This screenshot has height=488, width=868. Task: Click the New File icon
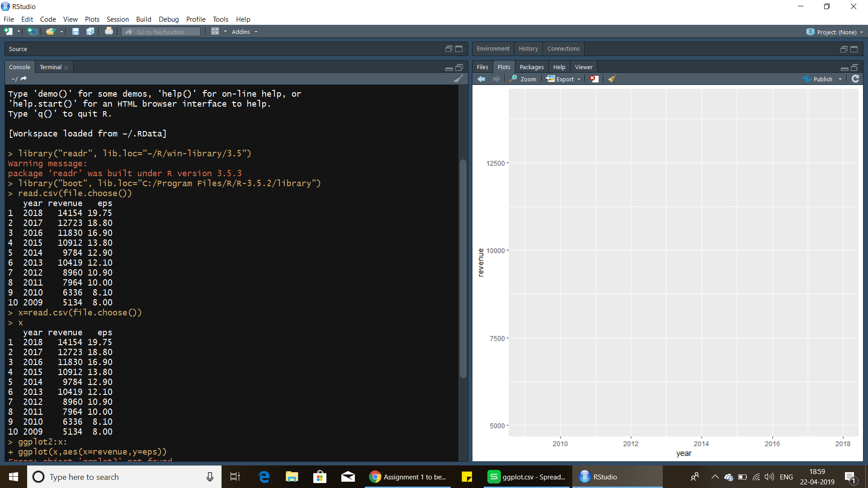[8, 32]
